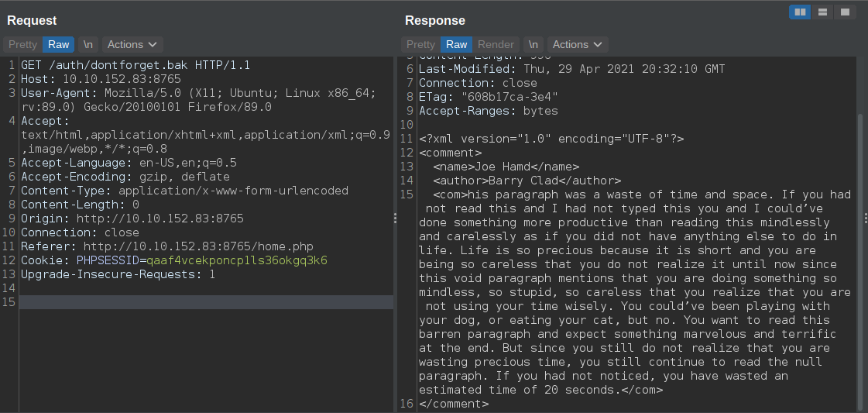Open the Response Render tab
The image size is (868, 413).
pos(496,44)
